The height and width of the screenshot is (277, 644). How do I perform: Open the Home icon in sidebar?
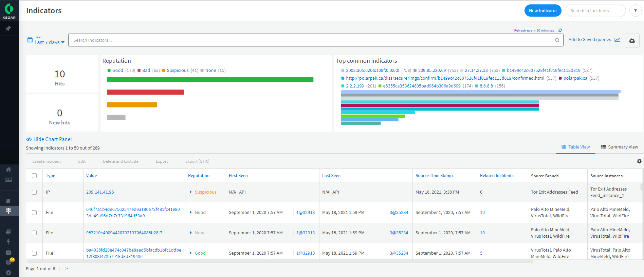point(8,169)
